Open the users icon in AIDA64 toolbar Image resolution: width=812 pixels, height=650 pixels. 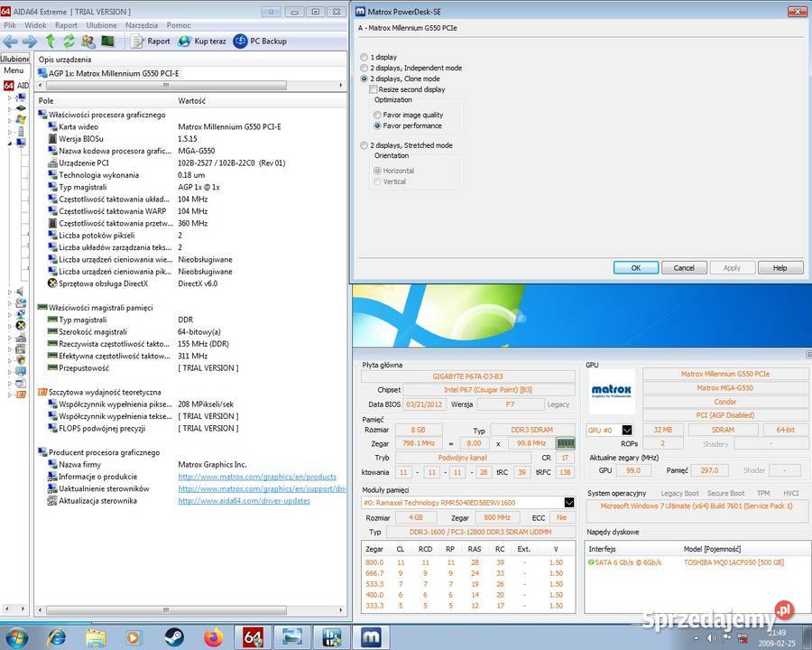pos(88,41)
